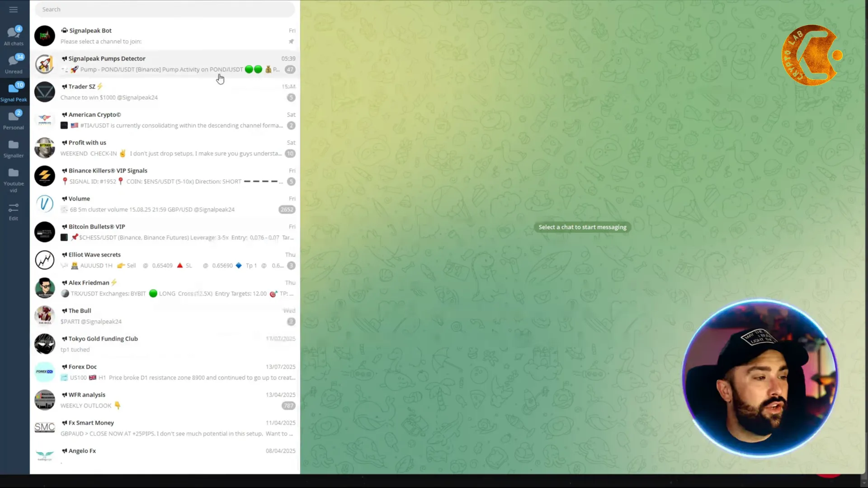This screenshot has height=488, width=868.
Task: Open the Signal Peak folder
Action: tap(14, 92)
